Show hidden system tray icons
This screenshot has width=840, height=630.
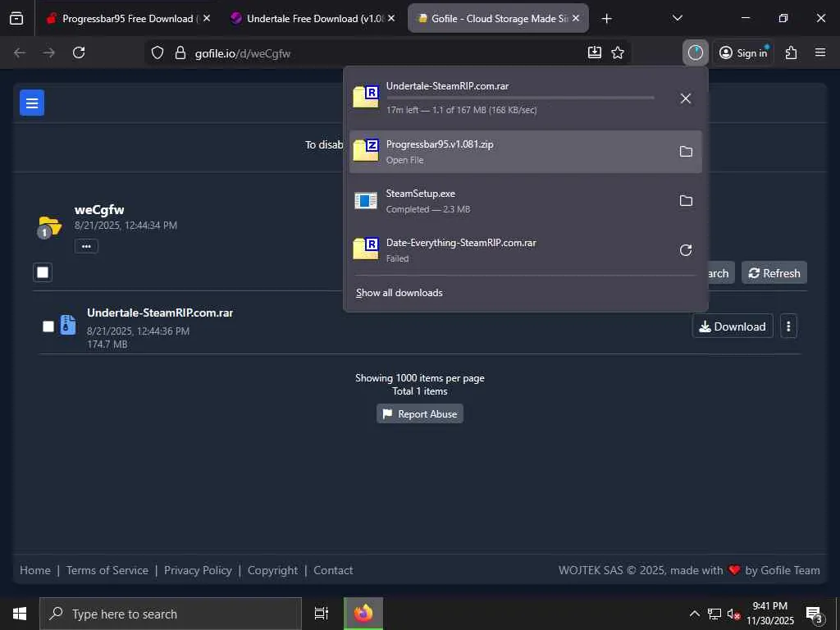tap(694, 614)
